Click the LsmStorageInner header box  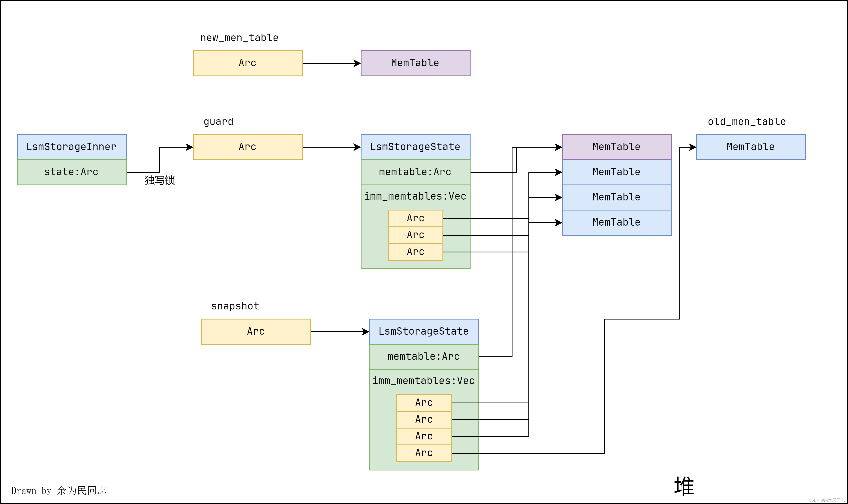[72, 147]
